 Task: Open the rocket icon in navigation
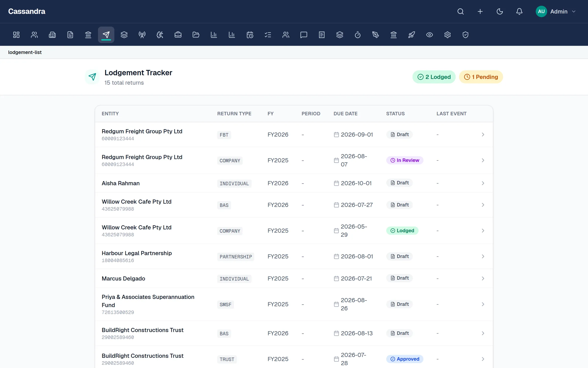[x=412, y=35]
